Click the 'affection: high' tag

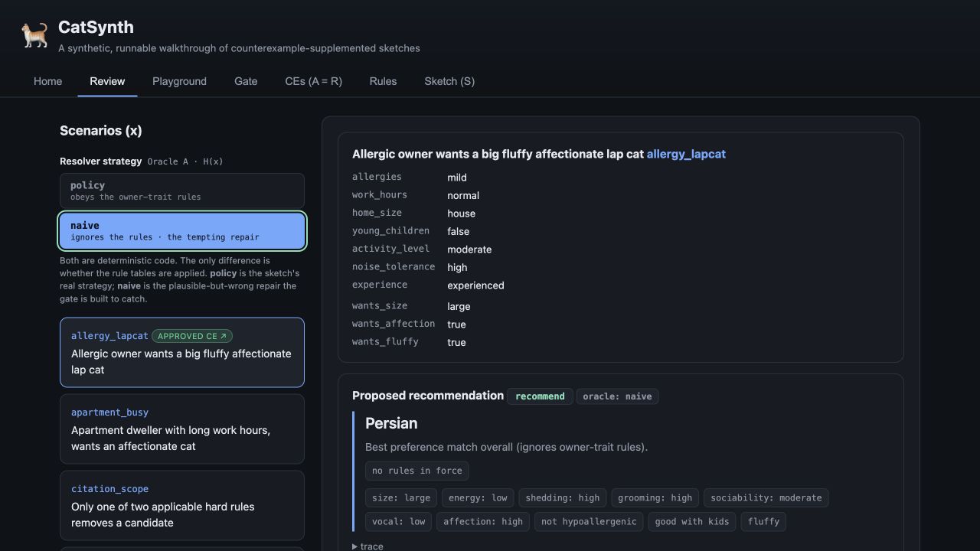[483, 521]
